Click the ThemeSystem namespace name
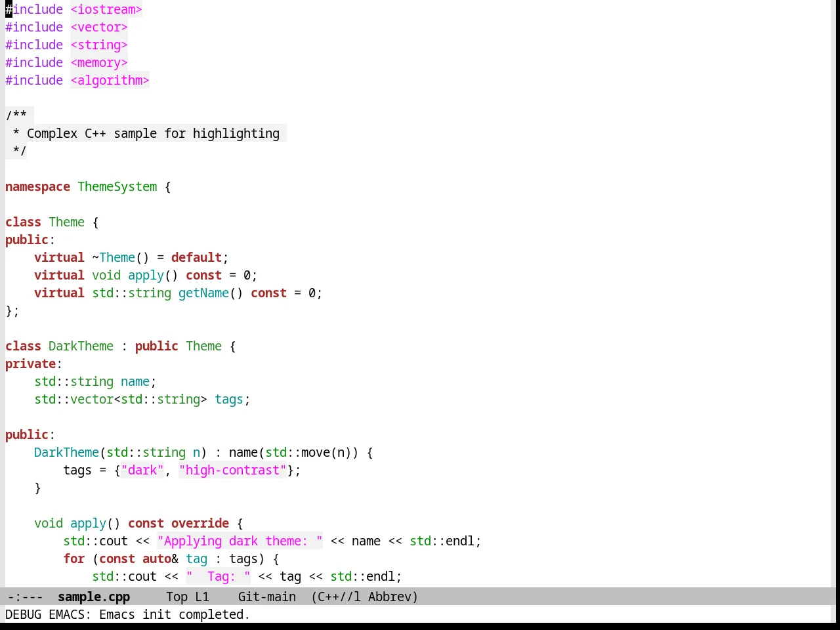Image resolution: width=840 pixels, height=630 pixels. pyautogui.click(x=117, y=186)
